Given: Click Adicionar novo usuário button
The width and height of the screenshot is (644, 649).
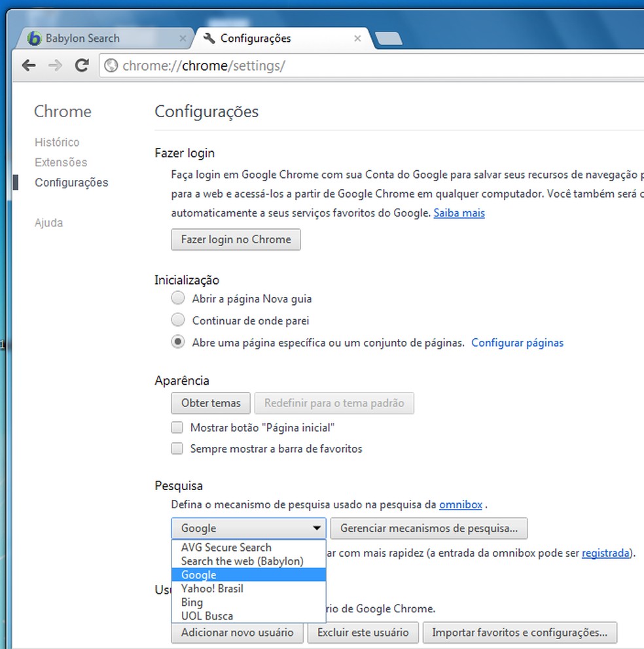Looking at the screenshot, I should pyautogui.click(x=237, y=633).
